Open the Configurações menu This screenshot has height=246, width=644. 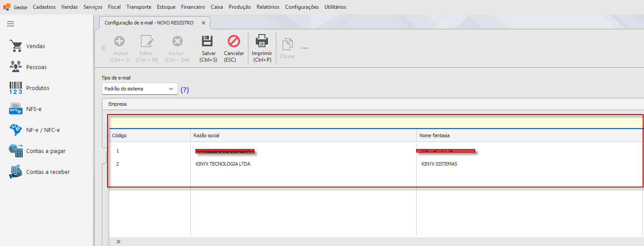[x=302, y=7]
